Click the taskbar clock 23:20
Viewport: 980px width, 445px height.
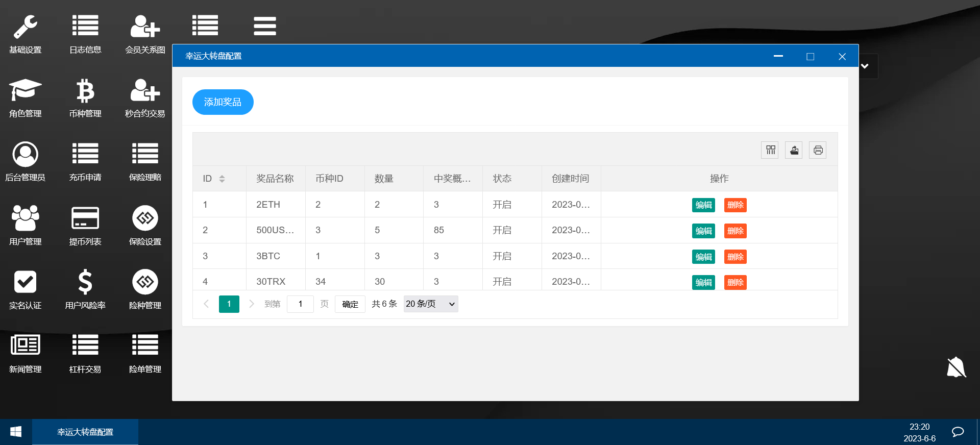(x=919, y=427)
